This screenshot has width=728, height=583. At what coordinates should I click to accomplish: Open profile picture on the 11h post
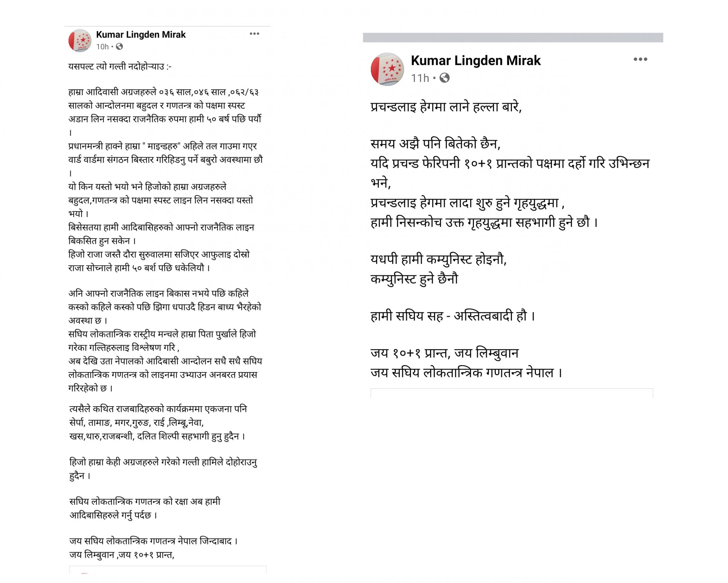(x=387, y=69)
